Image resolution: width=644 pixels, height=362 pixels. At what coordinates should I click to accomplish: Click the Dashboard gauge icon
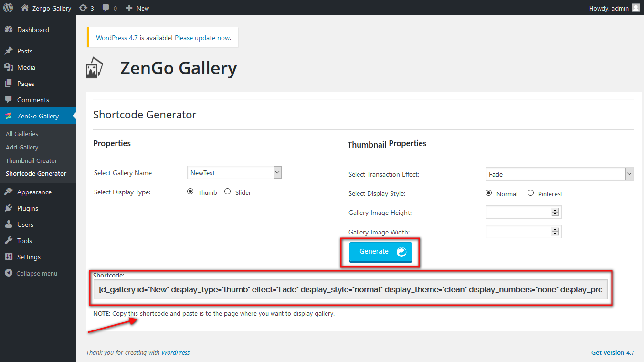tap(9, 30)
